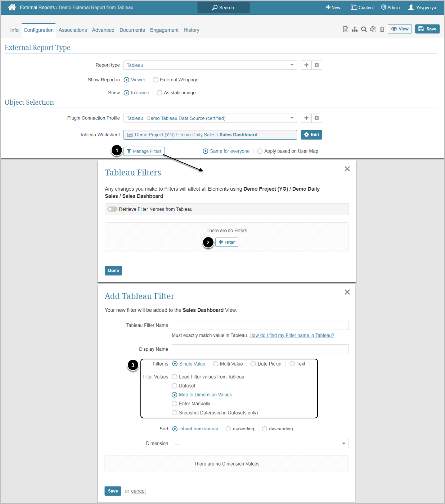Click the View button
The height and width of the screenshot is (504, 445).
[x=400, y=29]
